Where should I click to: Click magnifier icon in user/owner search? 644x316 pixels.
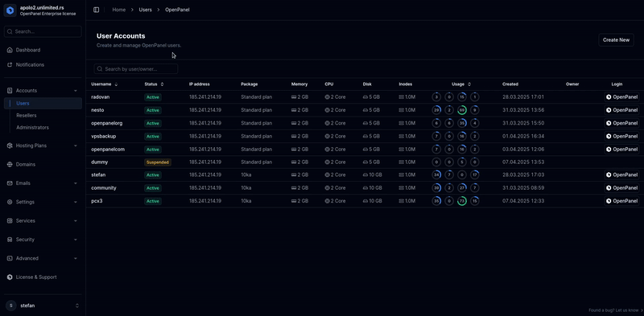pyautogui.click(x=100, y=69)
